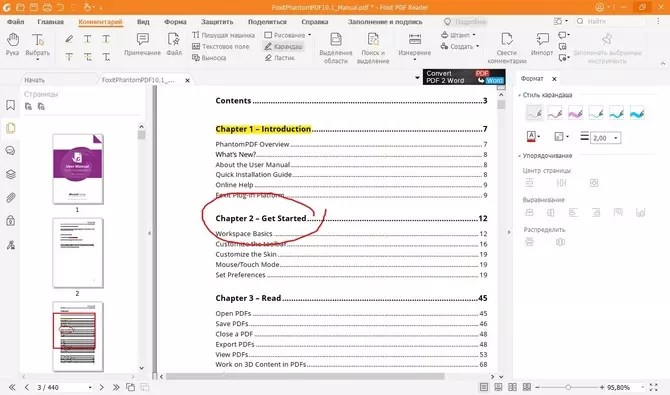Click the Convert PDF 2 Word banner

pos(464,77)
